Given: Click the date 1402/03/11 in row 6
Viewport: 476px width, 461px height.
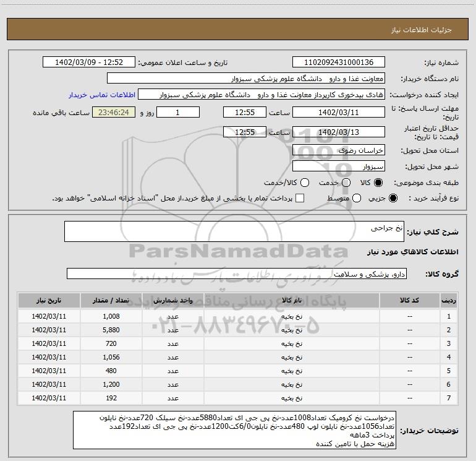Looking at the screenshot, I should pyautogui.click(x=49, y=384).
